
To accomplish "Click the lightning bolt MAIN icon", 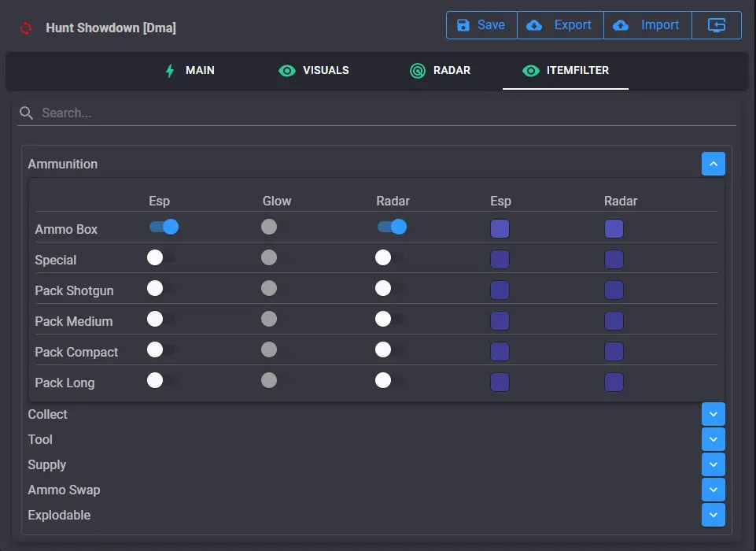I will 170,71.
